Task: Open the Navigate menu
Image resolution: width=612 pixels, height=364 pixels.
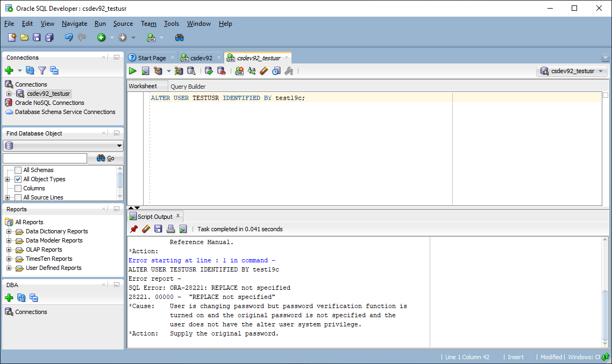Action: pyautogui.click(x=74, y=24)
